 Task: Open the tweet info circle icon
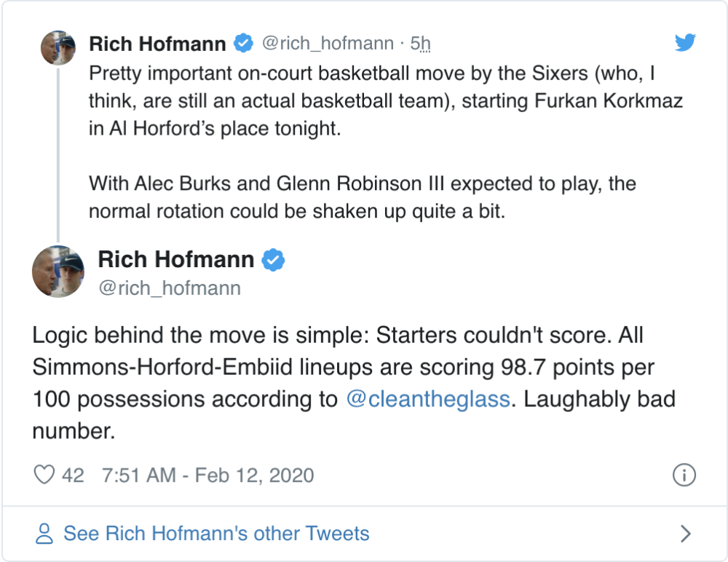pyautogui.click(x=684, y=475)
